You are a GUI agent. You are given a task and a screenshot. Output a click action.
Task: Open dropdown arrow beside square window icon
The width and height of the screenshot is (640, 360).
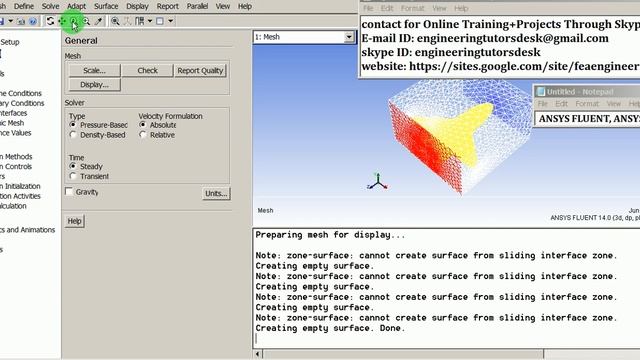point(171,21)
